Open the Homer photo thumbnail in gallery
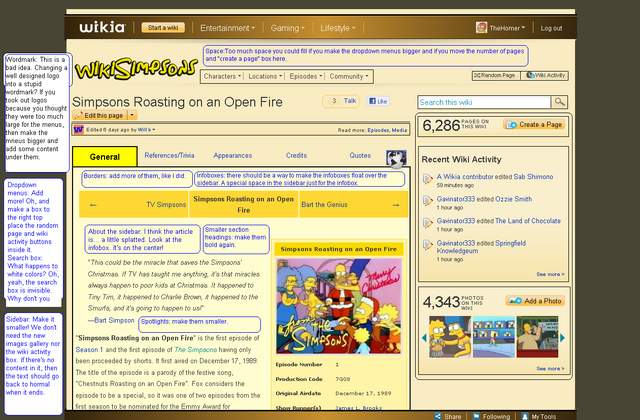The height and width of the screenshot is (420, 640). pos(537,337)
